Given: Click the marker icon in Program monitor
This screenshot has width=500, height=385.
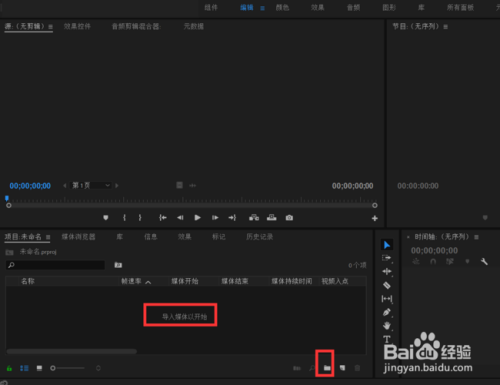Looking at the screenshot, I should tap(485, 218).
